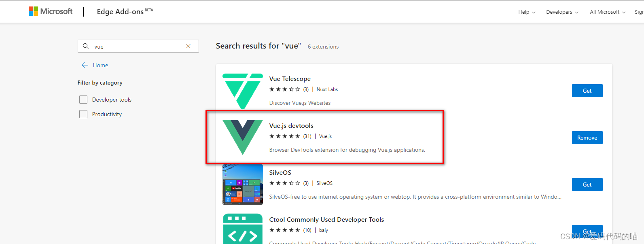Open the Vue Telescope extension icon

click(x=243, y=91)
